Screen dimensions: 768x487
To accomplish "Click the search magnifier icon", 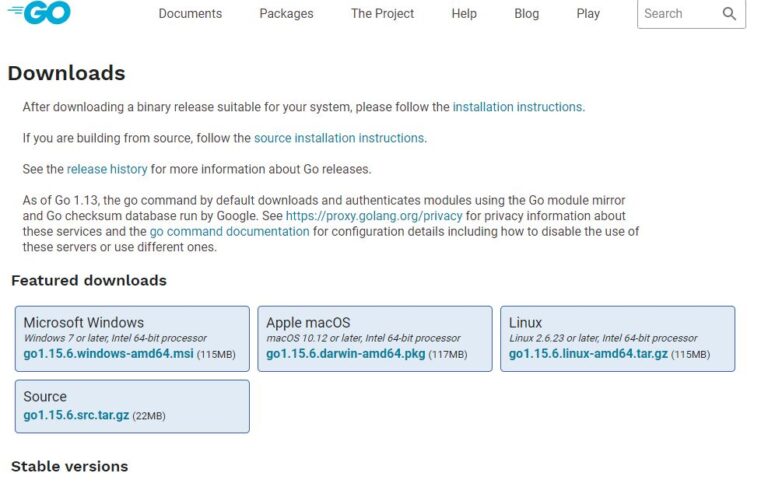I will (x=729, y=14).
